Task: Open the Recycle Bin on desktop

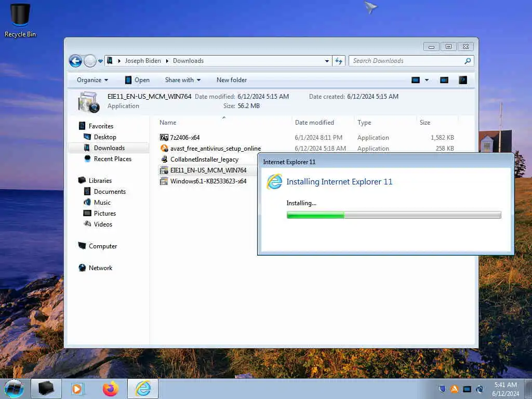Action: pos(20,20)
